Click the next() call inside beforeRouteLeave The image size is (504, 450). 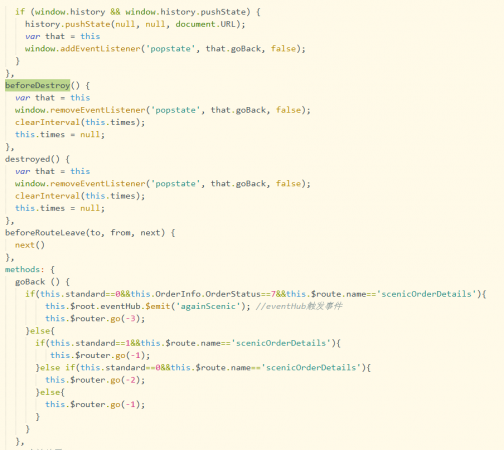(x=30, y=245)
